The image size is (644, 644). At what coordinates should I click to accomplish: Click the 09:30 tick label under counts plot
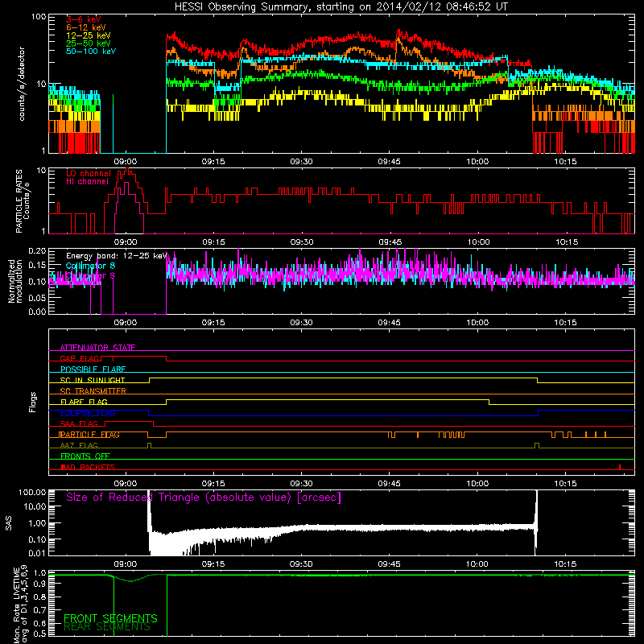(301, 162)
